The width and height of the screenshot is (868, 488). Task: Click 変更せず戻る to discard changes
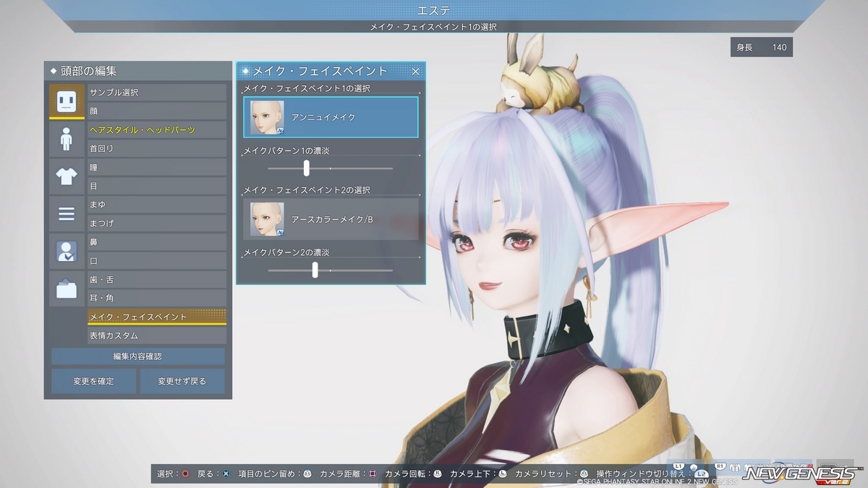182,381
